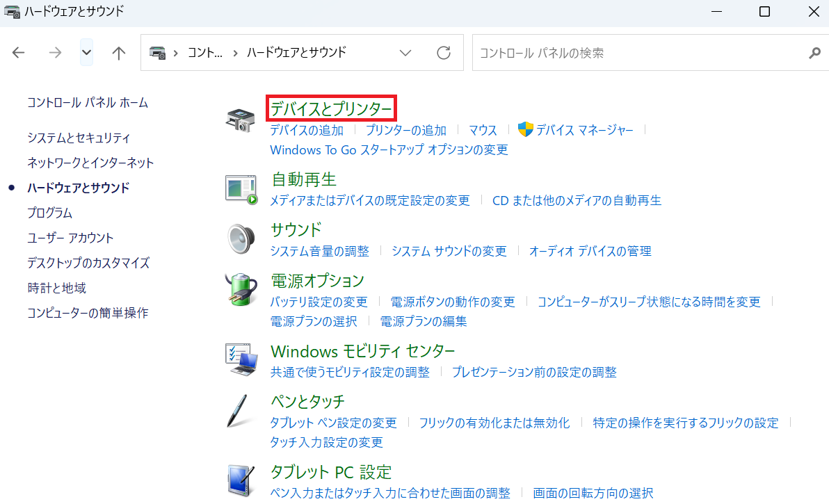Click システム音量の調整 link
Screen dimensions: 829x504
pos(320,251)
